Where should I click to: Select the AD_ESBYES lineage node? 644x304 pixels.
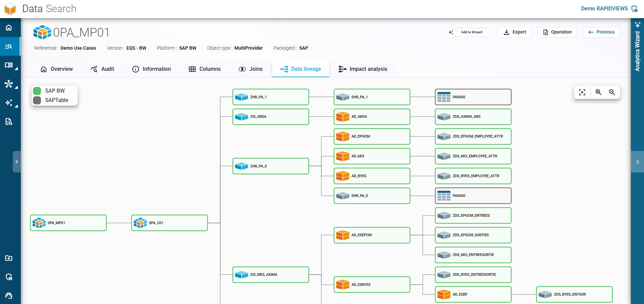pyautogui.click(x=372, y=285)
